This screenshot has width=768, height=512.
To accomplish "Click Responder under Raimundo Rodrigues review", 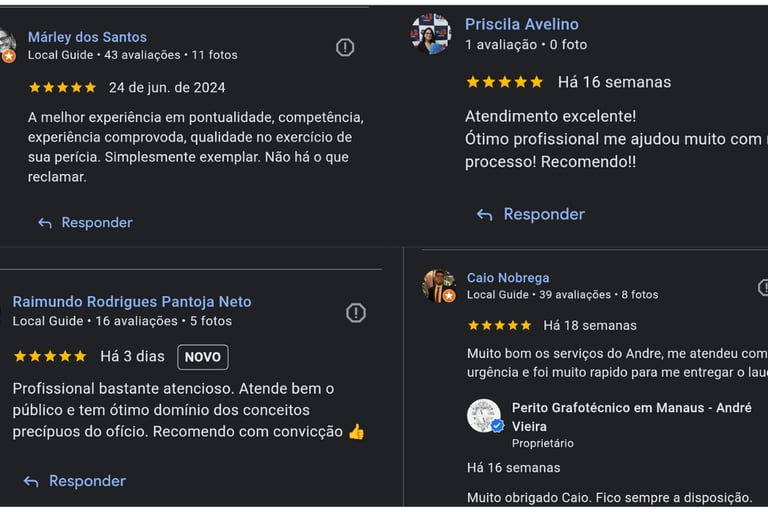I will click(87, 481).
